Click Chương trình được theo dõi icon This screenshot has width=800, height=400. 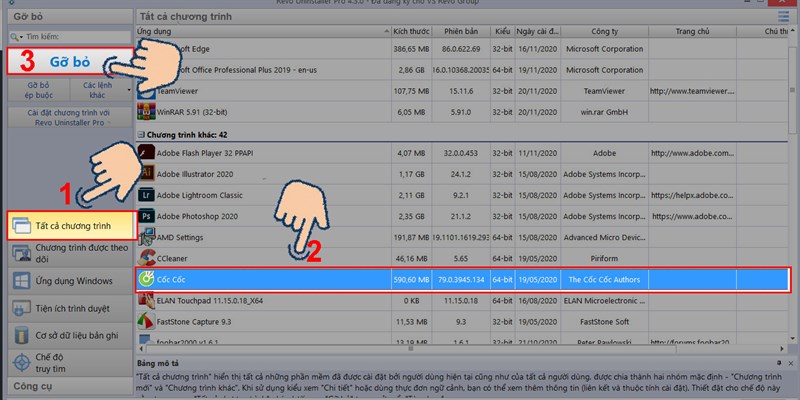22,254
